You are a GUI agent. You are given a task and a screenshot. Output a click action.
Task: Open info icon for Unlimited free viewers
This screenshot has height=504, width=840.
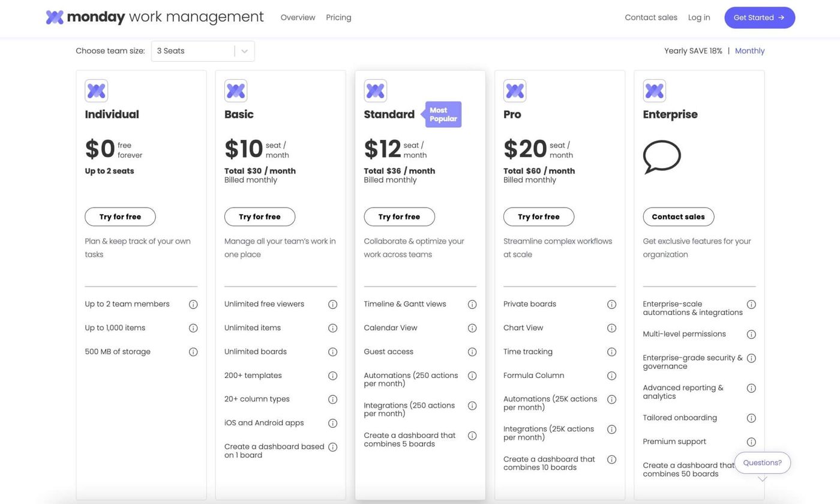(332, 304)
